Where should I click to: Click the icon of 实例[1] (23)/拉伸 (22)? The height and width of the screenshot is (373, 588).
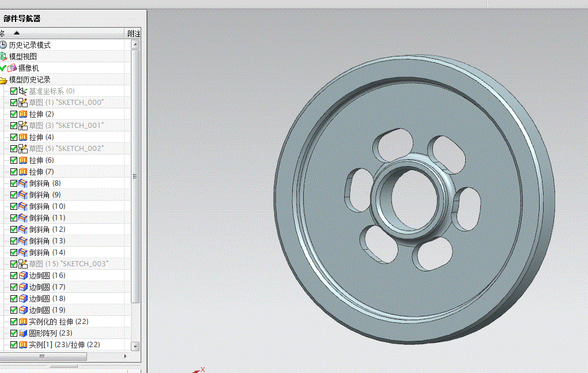[23, 345]
